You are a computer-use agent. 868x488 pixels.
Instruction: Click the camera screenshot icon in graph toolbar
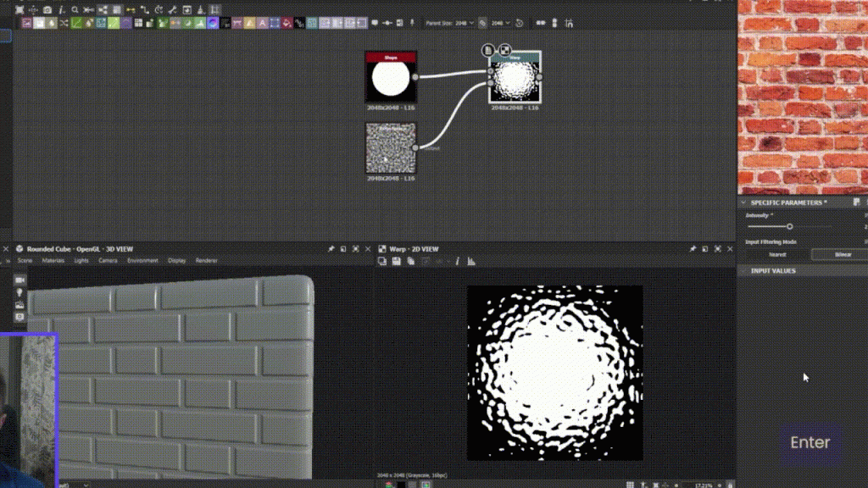coord(47,10)
